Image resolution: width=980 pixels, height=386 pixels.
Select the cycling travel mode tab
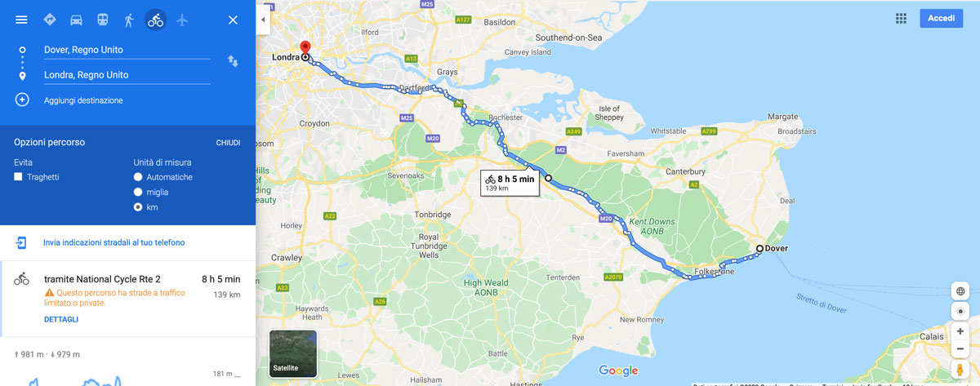click(155, 20)
